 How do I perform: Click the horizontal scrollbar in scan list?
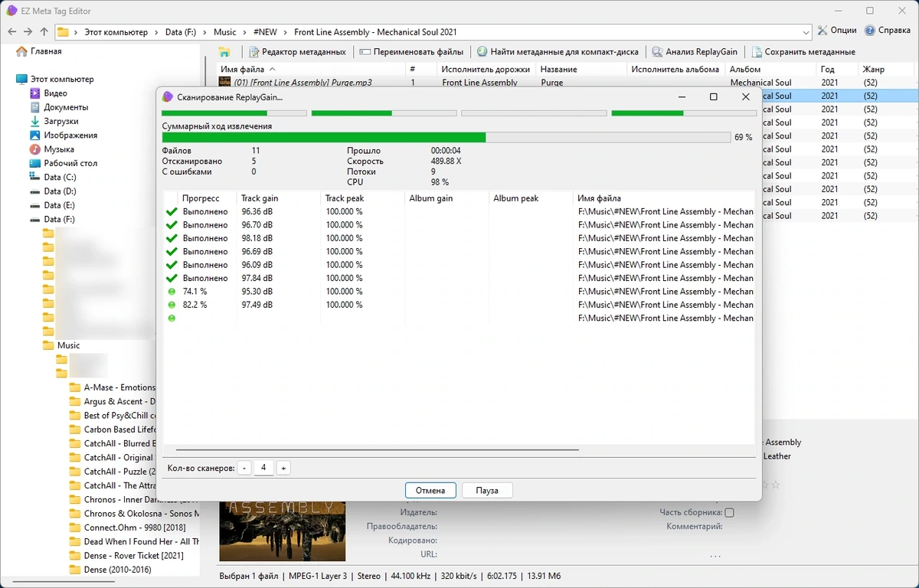[x=377, y=450]
